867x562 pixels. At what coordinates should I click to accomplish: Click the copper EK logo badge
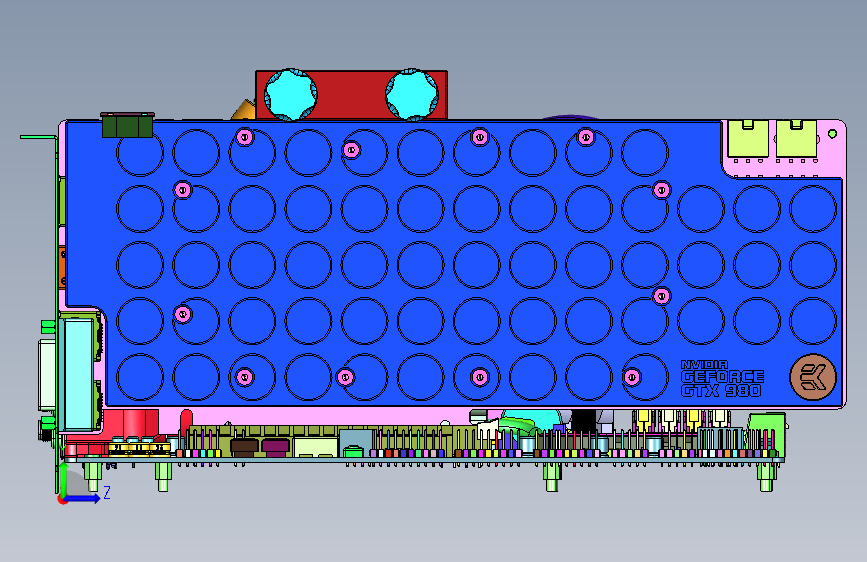coord(813,377)
